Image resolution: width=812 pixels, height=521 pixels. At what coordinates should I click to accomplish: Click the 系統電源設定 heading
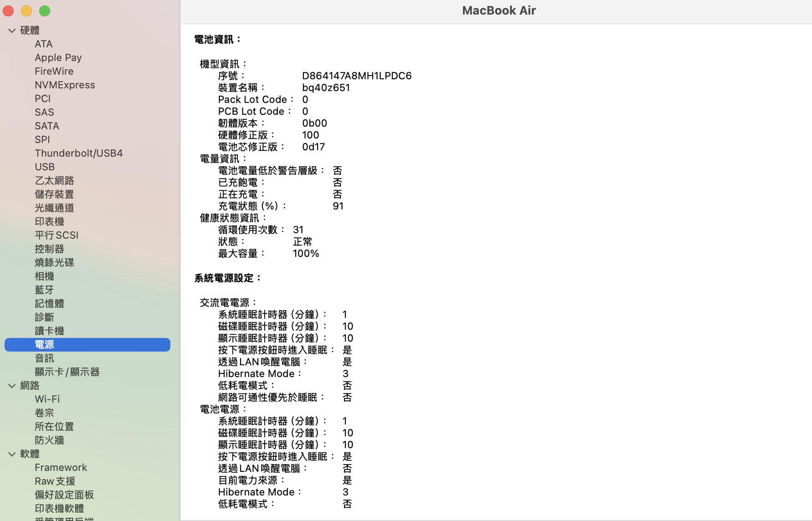click(x=228, y=278)
